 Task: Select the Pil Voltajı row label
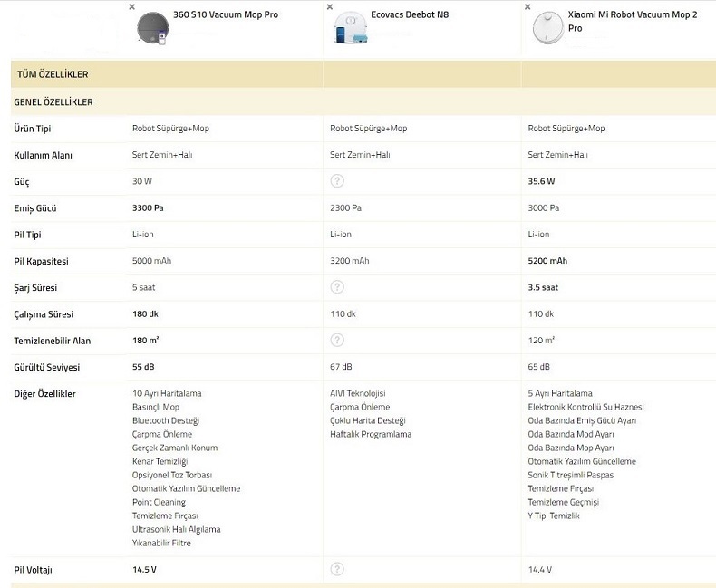33,570
